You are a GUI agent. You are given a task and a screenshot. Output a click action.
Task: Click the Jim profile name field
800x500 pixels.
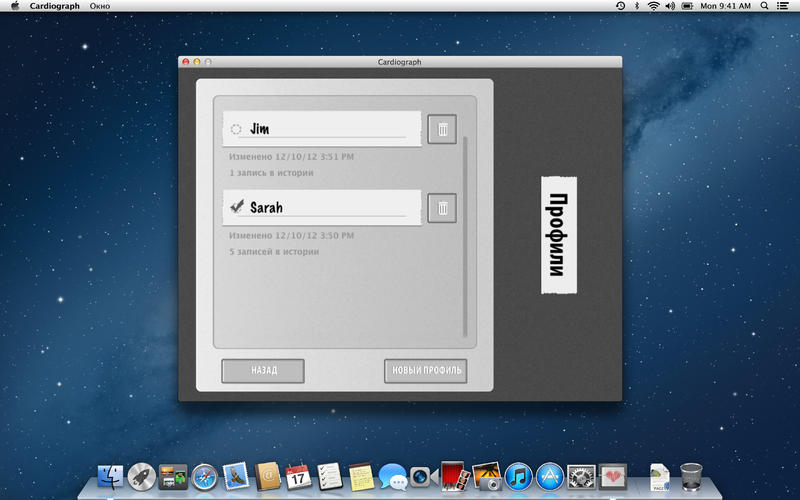click(x=322, y=129)
